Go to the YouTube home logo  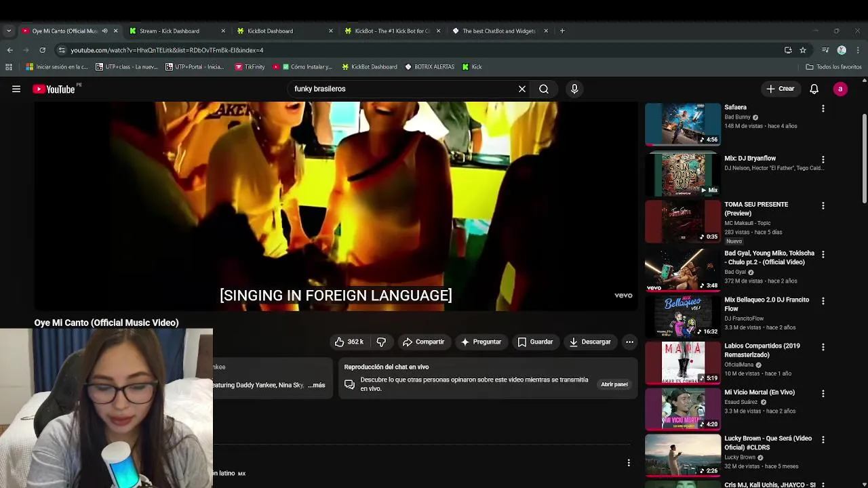coord(54,89)
